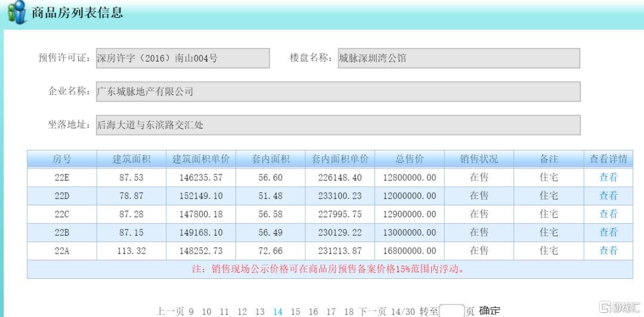The height and width of the screenshot is (317, 644).
Task: Click the 总售价 column header
Action: [x=409, y=159]
